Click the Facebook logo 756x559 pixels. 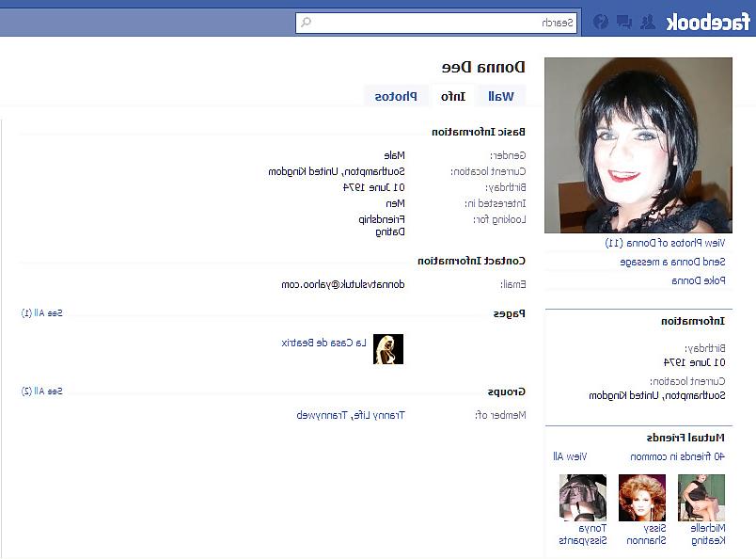(x=708, y=23)
